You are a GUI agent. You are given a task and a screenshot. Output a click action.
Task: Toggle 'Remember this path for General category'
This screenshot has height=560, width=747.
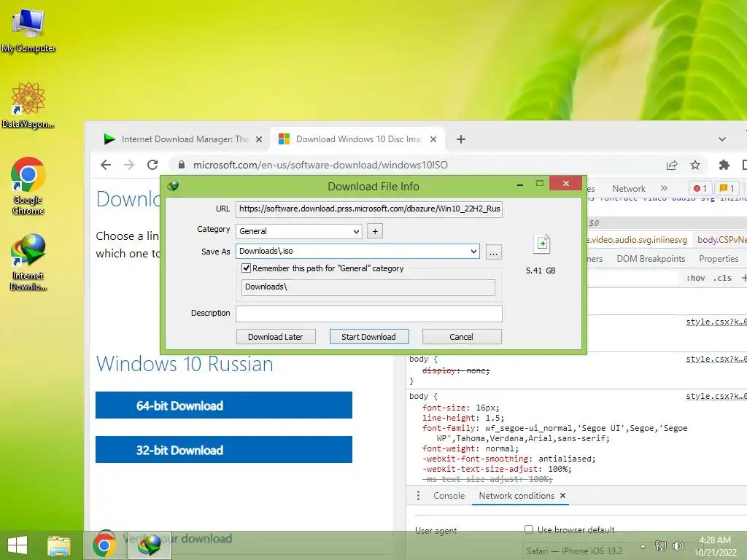(x=247, y=268)
